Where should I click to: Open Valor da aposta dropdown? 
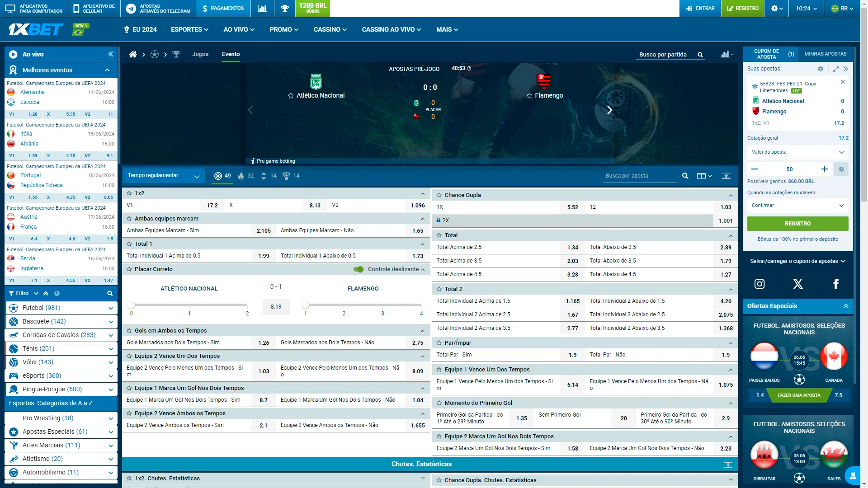point(797,152)
